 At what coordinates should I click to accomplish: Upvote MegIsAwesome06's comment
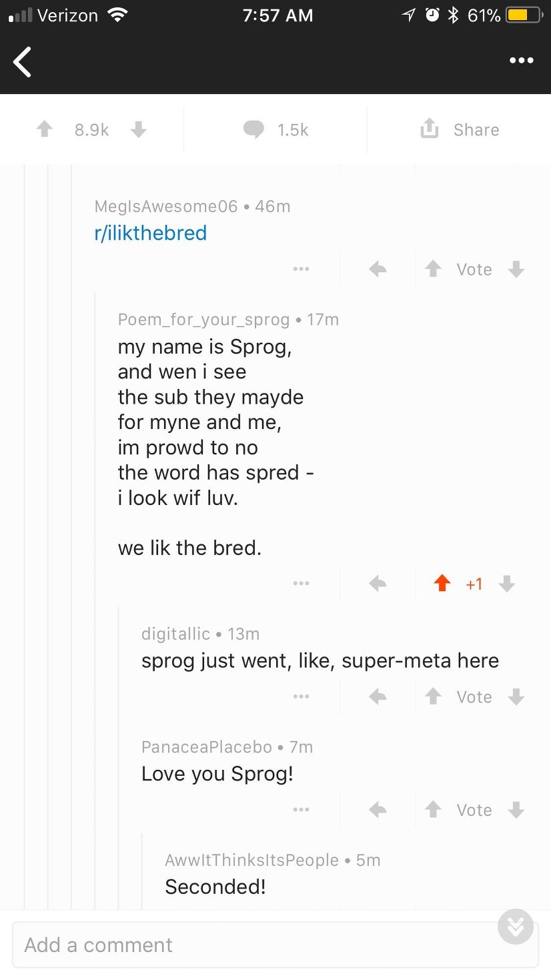click(434, 270)
